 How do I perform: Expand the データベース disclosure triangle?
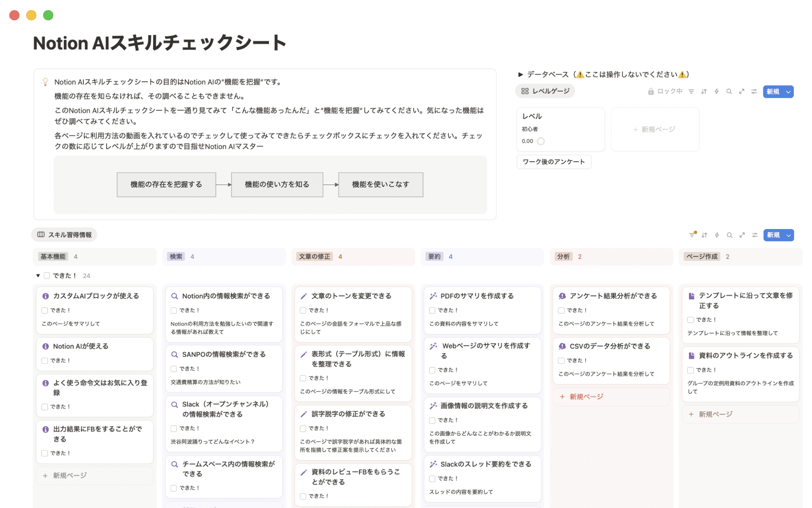click(x=521, y=74)
